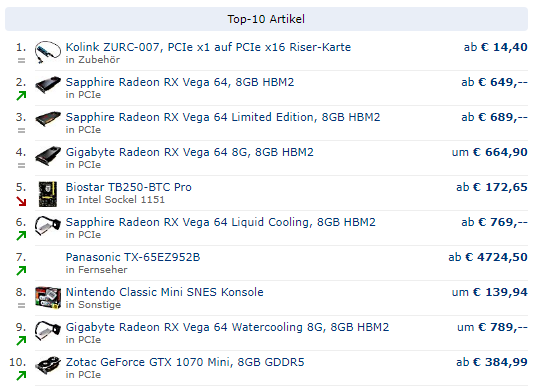
Task: Click the Kolink riser card thumbnail image
Action: coord(48,52)
